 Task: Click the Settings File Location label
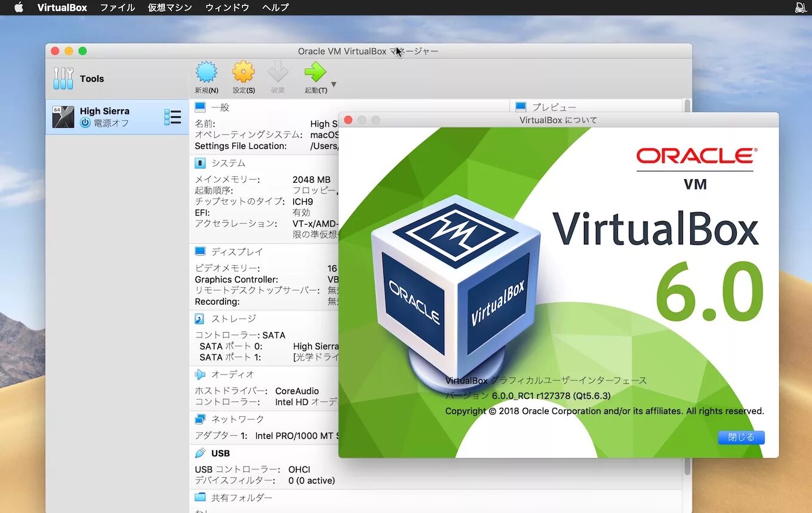[241, 146]
